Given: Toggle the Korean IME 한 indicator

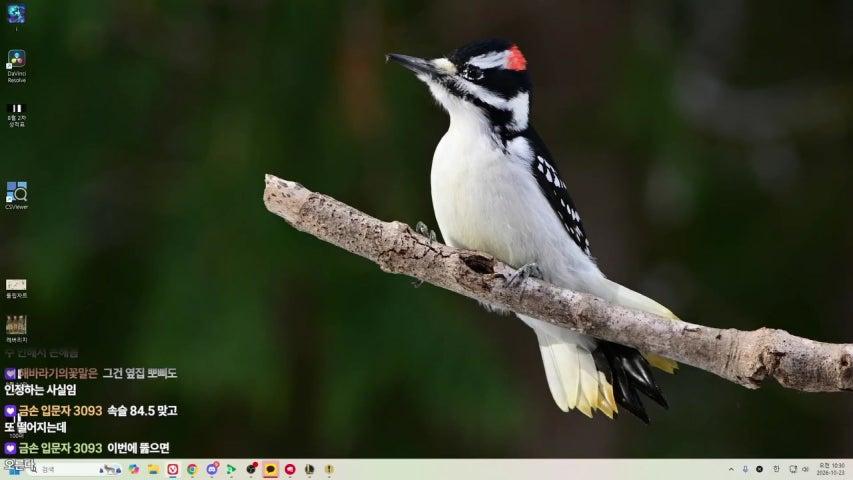Looking at the screenshot, I should pyautogui.click(x=776, y=469).
